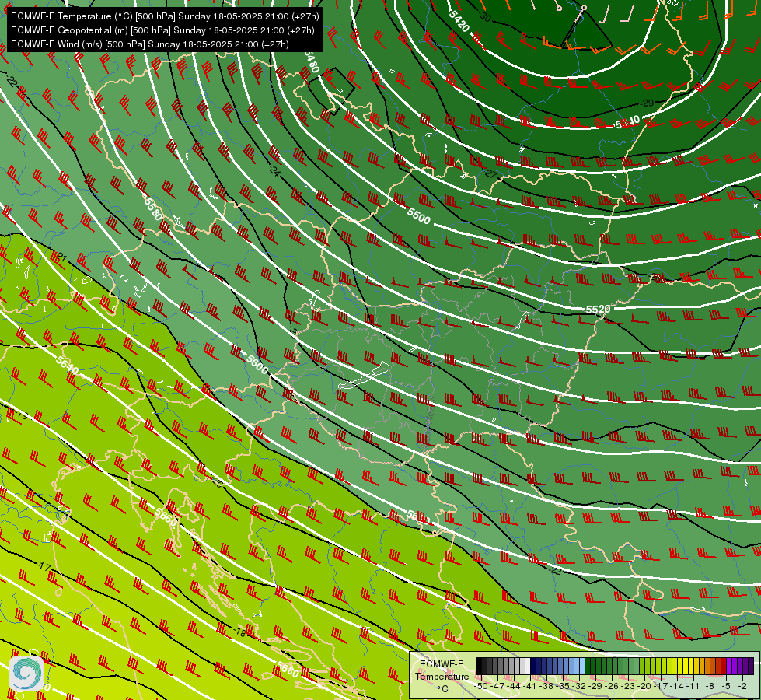761x700 pixels.
Task: Click the 5420 geopotential contour label
Action: 459,21
